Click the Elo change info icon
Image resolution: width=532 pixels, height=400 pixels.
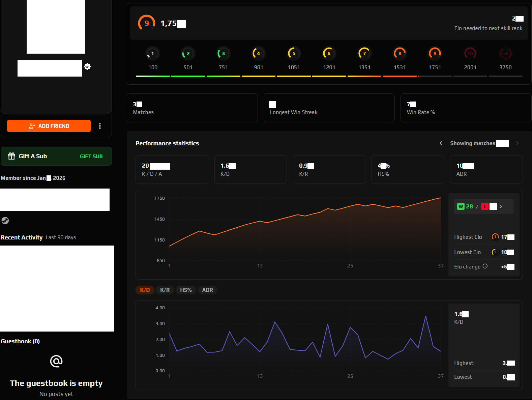pos(485,266)
